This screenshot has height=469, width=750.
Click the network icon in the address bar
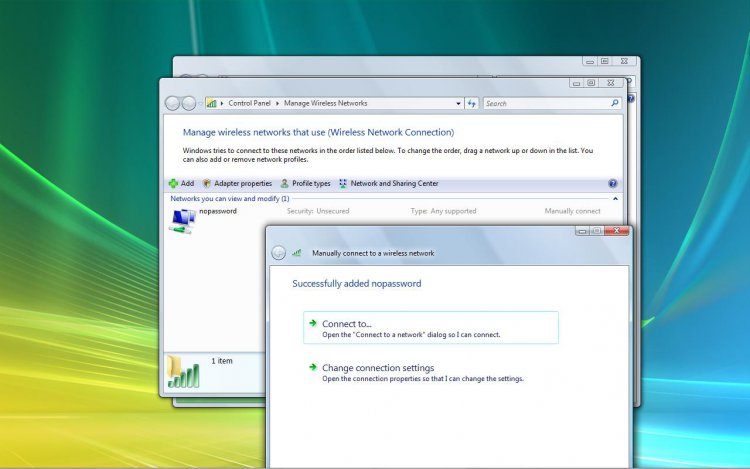click(211, 103)
